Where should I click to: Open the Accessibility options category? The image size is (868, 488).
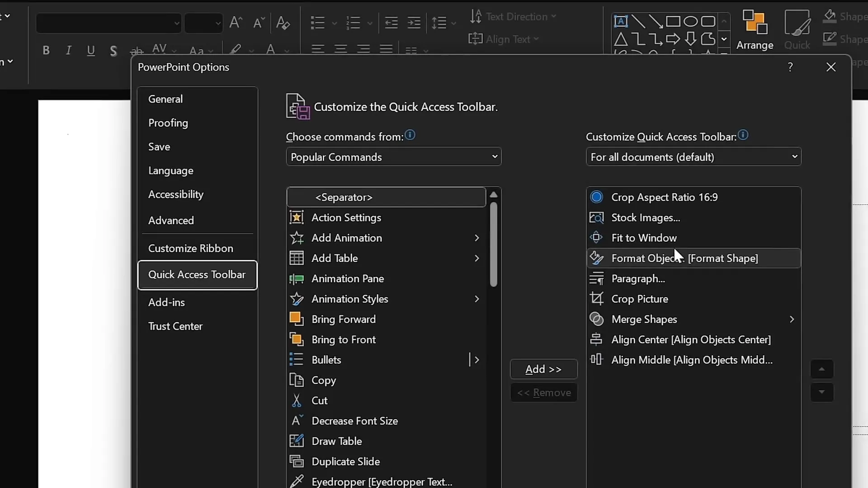coord(198,194)
